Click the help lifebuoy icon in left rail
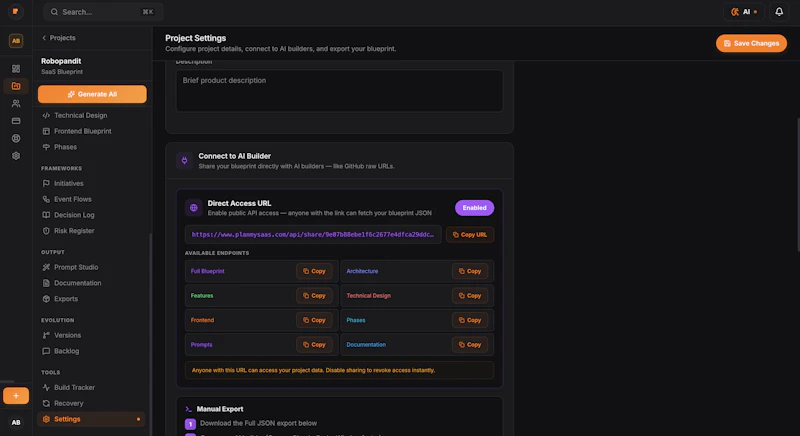The width and height of the screenshot is (800, 436). (x=16, y=138)
